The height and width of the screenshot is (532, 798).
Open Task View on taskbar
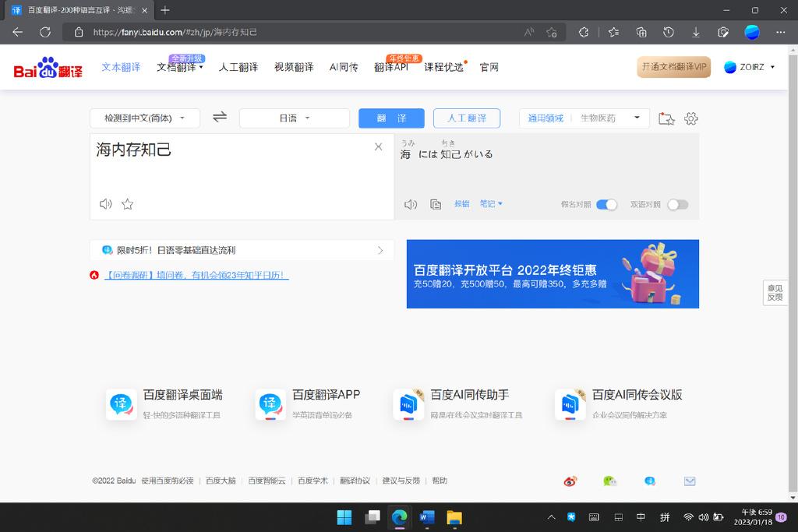click(373, 517)
